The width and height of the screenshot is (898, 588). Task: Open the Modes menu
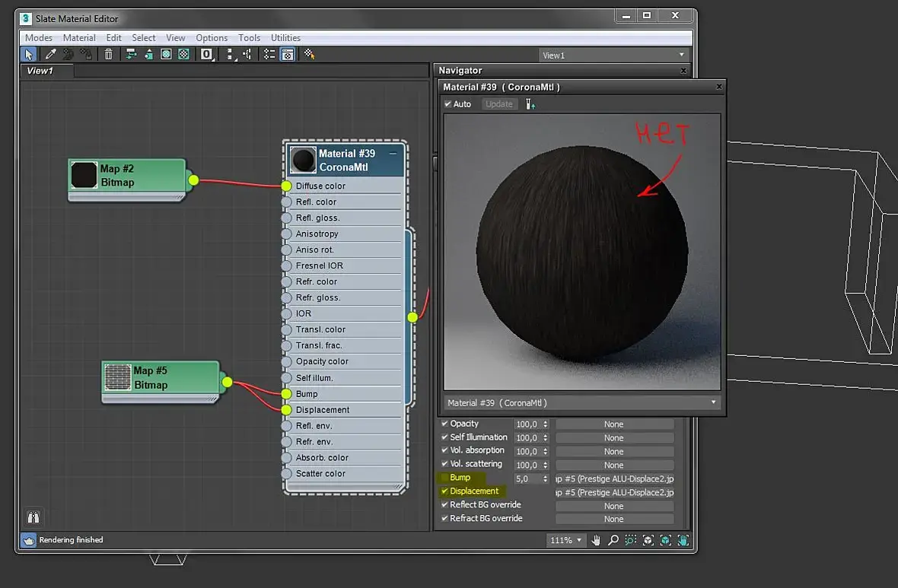point(39,37)
